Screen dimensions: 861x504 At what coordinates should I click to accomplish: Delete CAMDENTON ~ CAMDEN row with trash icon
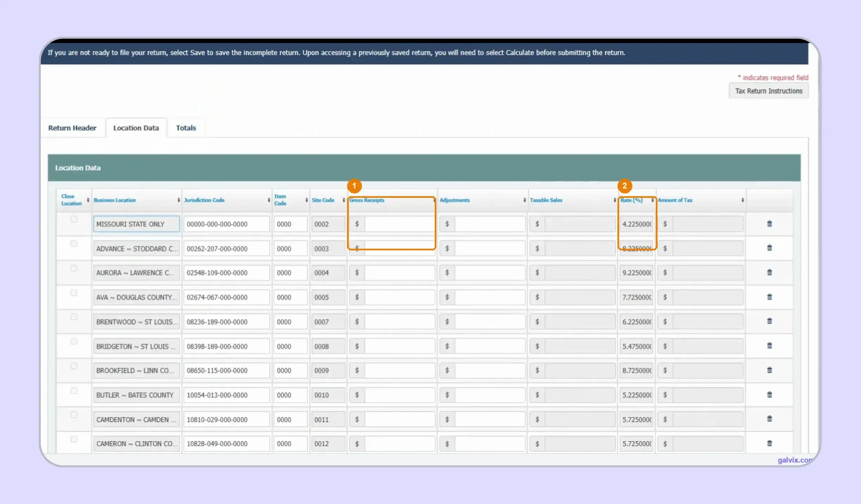coord(769,419)
